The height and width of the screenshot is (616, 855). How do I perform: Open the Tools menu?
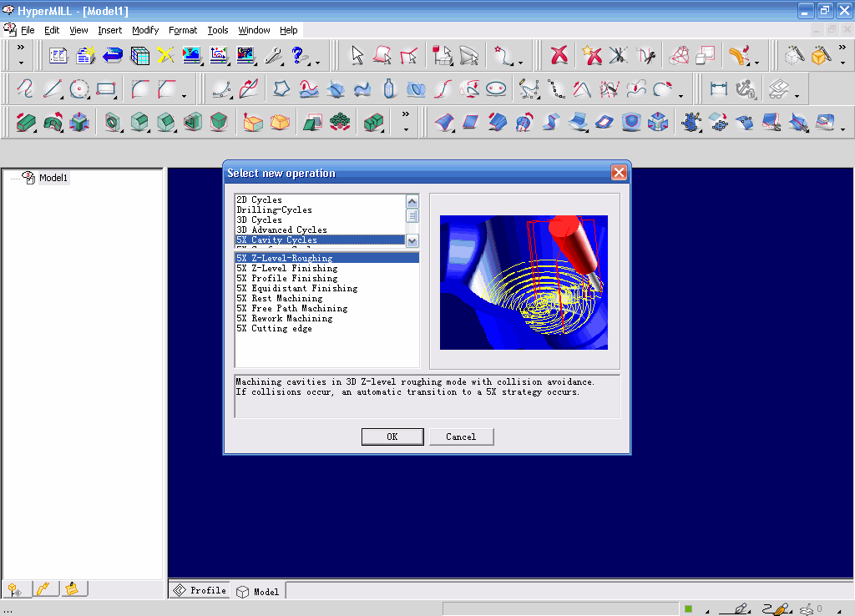pos(218,30)
